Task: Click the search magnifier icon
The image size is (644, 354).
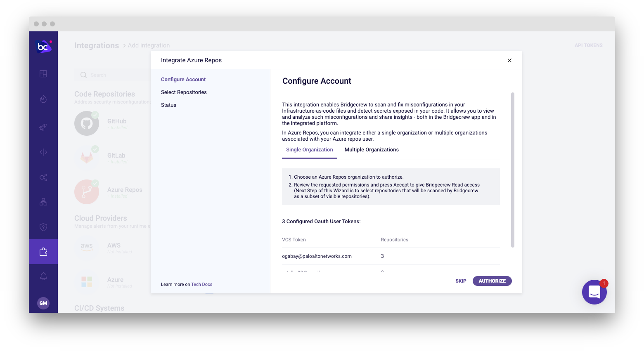Action: pyautogui.click(x=83, y=75)
